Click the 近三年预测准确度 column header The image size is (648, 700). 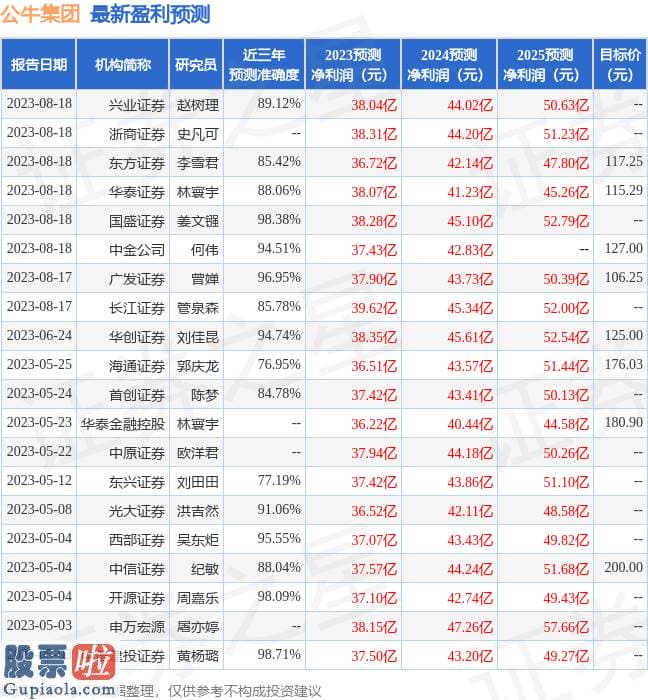tap(264, 65)
